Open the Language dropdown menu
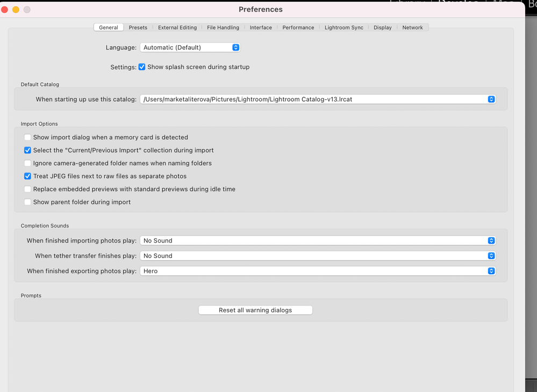The height and width of the screenshot is (392, 537). [190, 47]
